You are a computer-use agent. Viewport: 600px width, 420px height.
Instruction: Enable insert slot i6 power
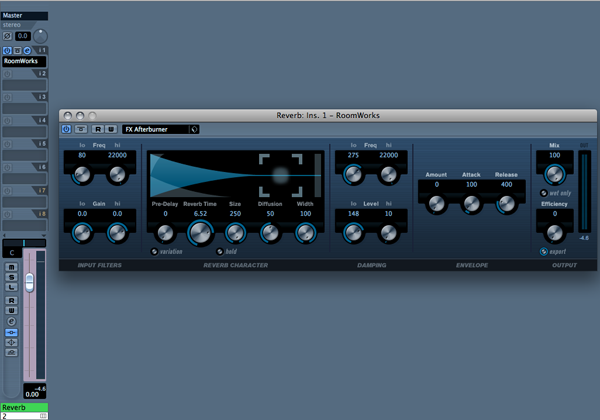tap(7, 167)
